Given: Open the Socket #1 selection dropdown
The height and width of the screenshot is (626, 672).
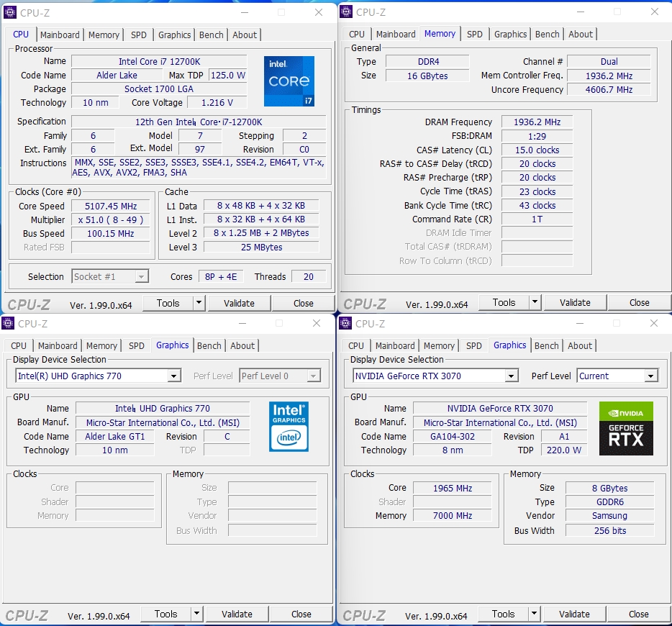Looking at the screenshot, I should click(142, 276).
